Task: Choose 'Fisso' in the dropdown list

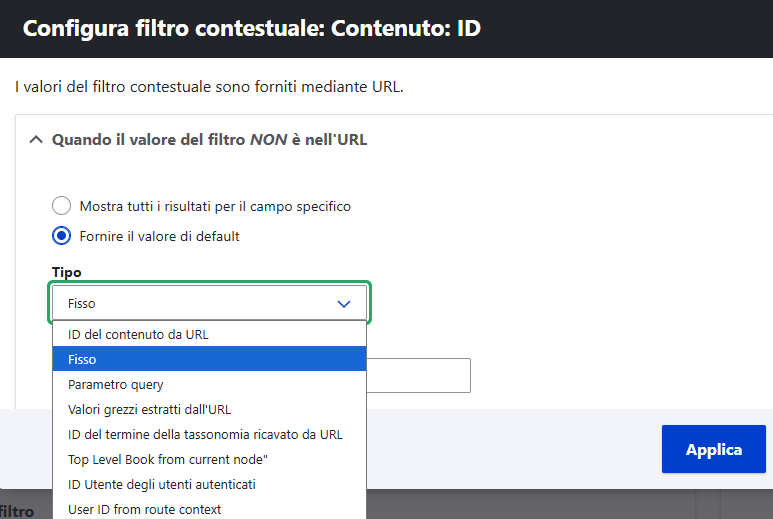Action: tap(82, 359)
